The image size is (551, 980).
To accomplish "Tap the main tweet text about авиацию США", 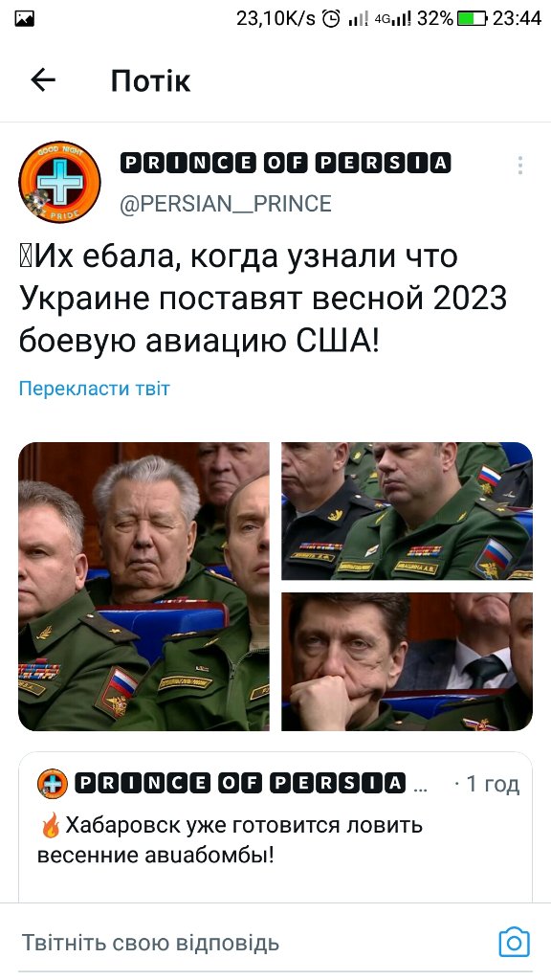I will [x=262, y=299].
